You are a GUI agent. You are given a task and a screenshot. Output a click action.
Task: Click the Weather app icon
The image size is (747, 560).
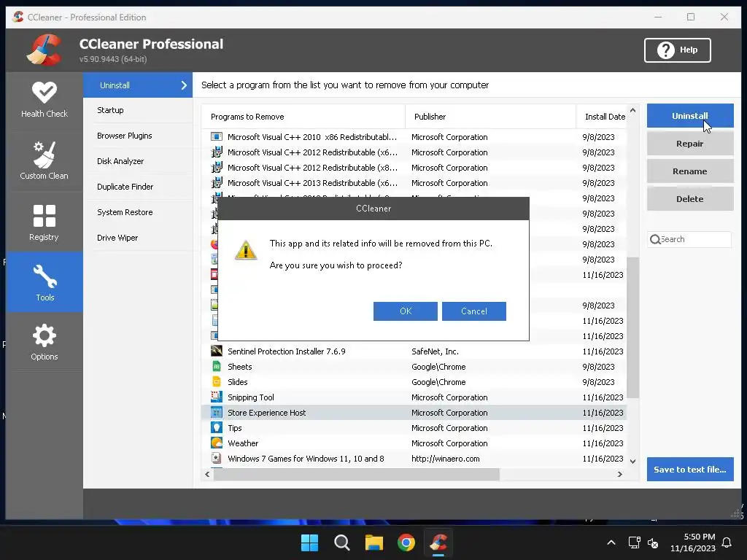[216, 443]
